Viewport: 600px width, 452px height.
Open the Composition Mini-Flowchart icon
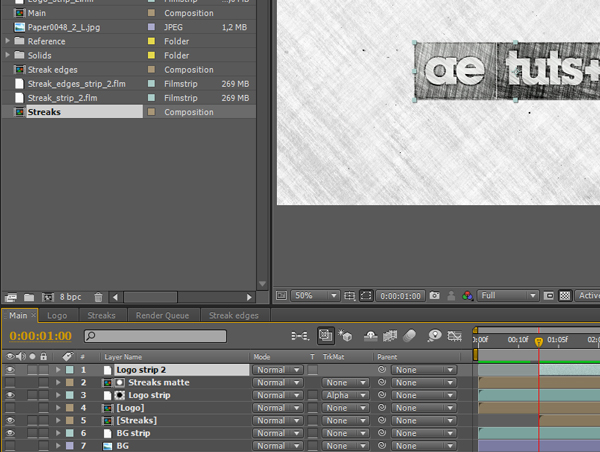[x=300, y=336]
